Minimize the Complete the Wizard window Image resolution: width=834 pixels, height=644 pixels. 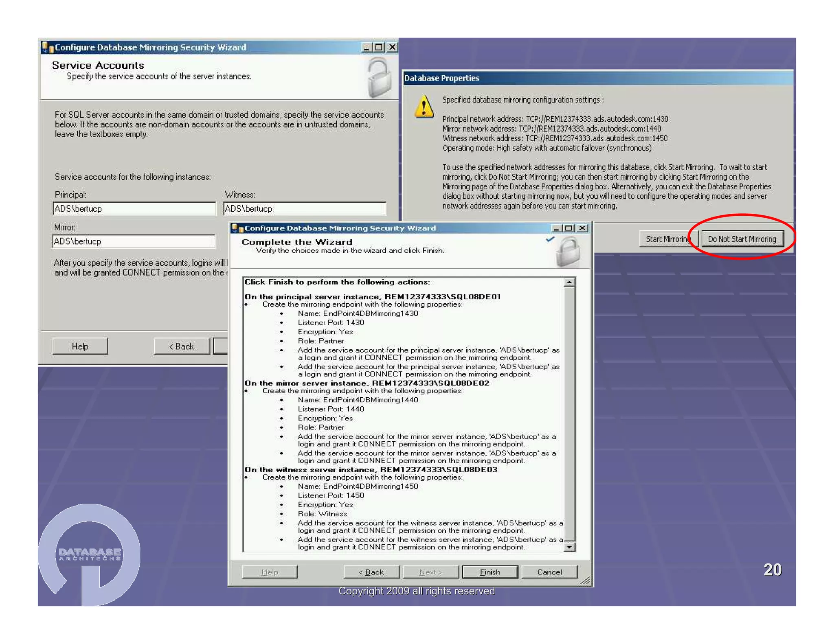[x=556, y=228]
